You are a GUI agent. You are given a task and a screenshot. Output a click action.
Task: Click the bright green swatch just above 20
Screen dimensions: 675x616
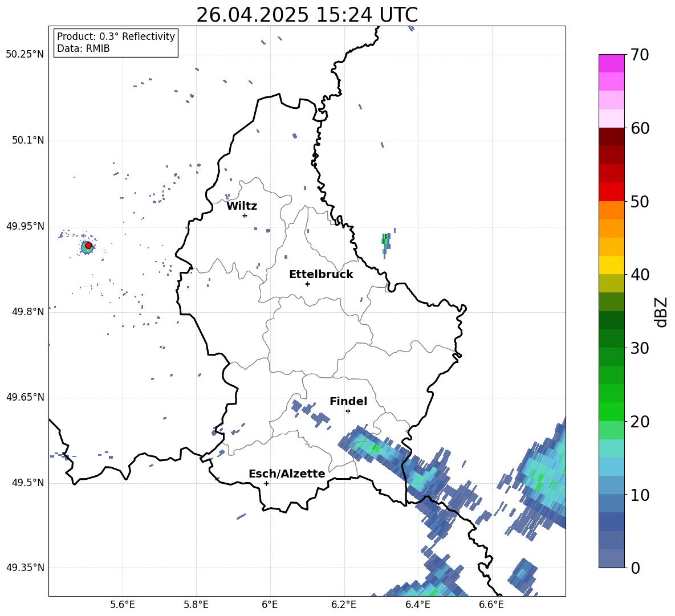click(x=611, y=411)
